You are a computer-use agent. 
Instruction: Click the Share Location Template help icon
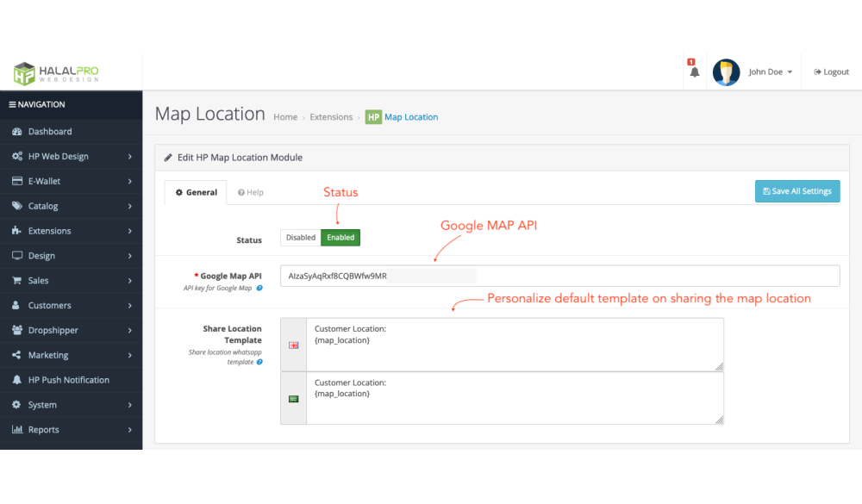259,362
